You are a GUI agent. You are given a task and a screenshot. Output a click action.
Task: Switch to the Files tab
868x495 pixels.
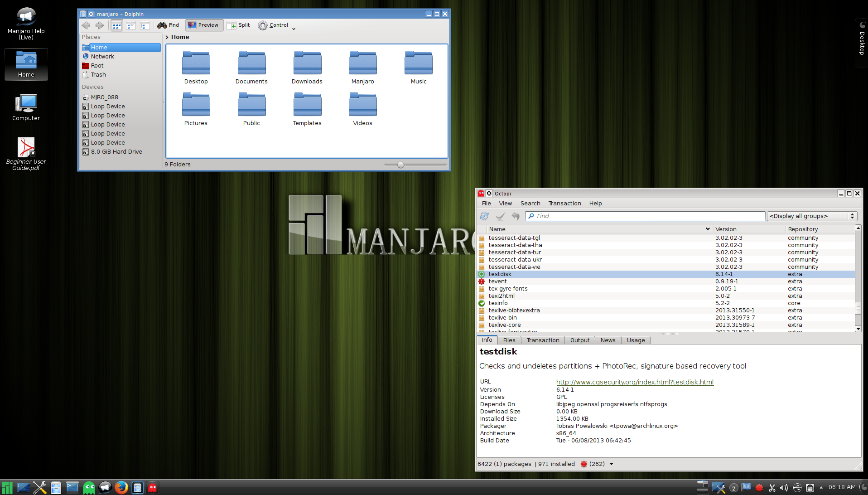[509, 340]
